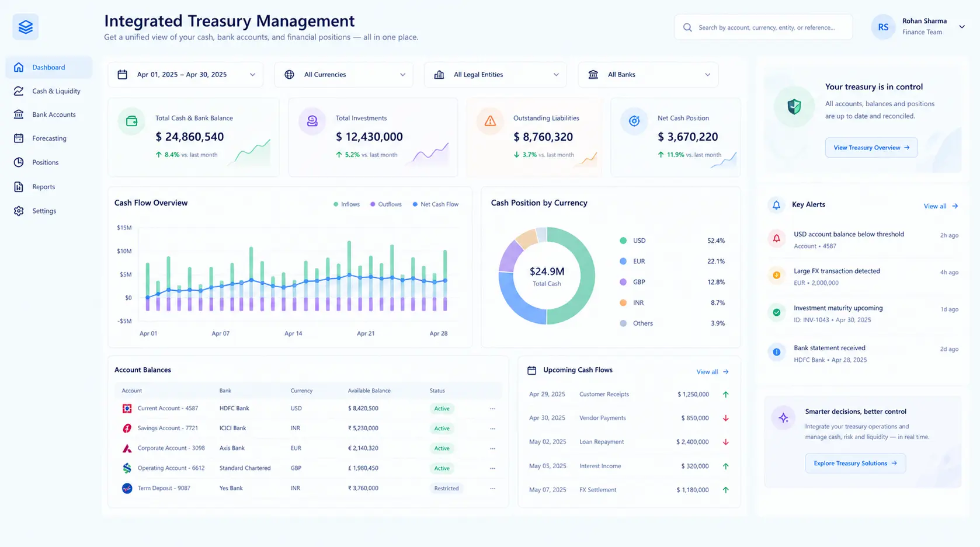
Task: Click the green check icon for Investment maturity
Action: (777, 312)
